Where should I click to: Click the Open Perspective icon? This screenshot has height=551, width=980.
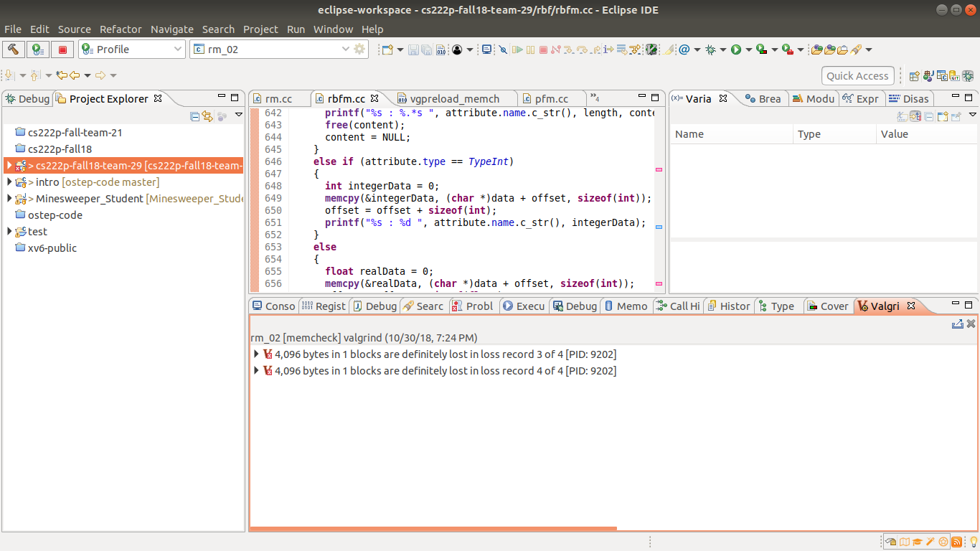[914, 75]
